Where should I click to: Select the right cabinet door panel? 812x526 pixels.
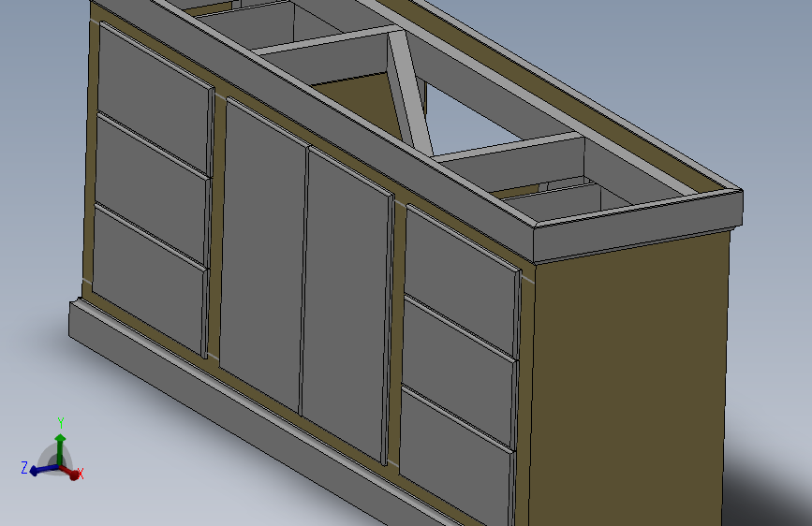pos(347,305)
